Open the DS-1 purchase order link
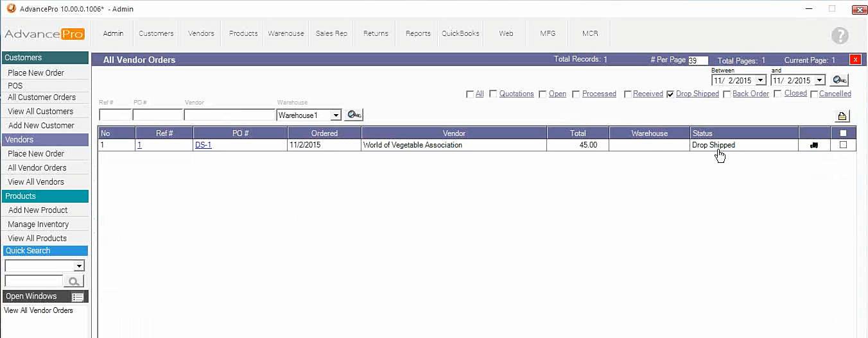This screenshot has height=338, width=868. [203, 145]
